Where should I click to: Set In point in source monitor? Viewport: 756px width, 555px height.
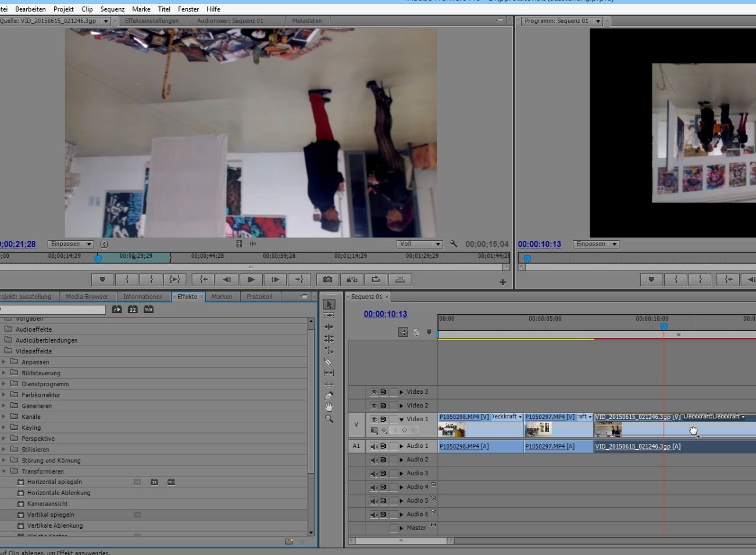pyautogui.click(x=127, y=280)
